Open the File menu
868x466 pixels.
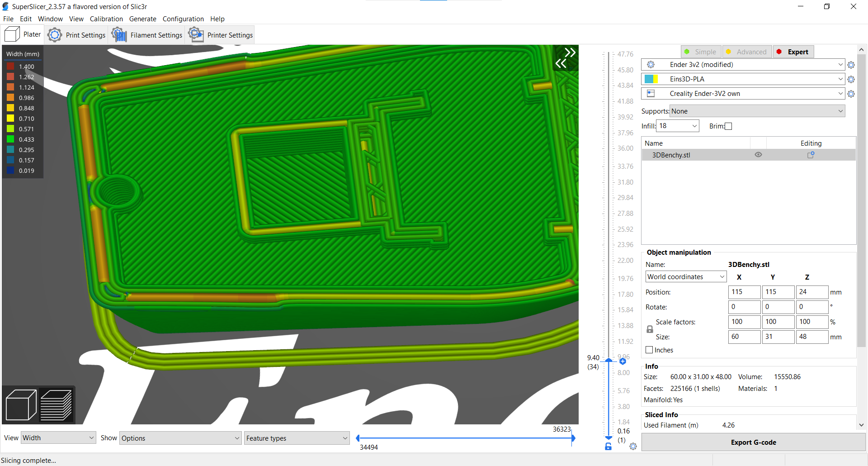coord(8,19)
